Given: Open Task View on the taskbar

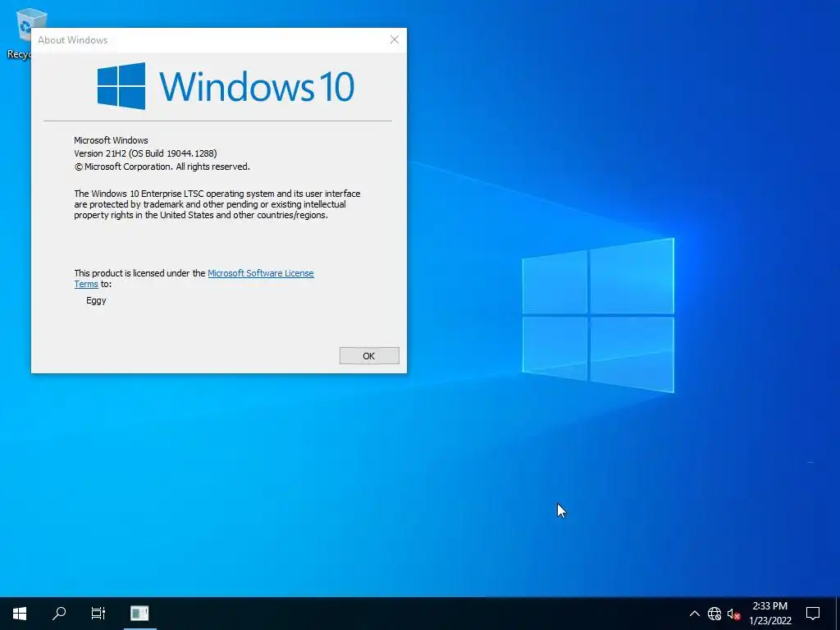Looking at the screenshot, I should coord(98,614).
